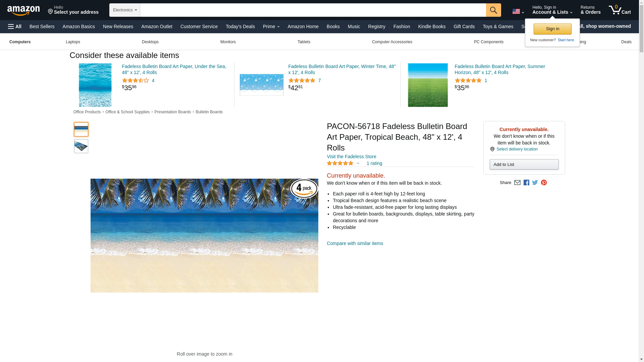Click the Amazon logo

(x=23, y=10)
